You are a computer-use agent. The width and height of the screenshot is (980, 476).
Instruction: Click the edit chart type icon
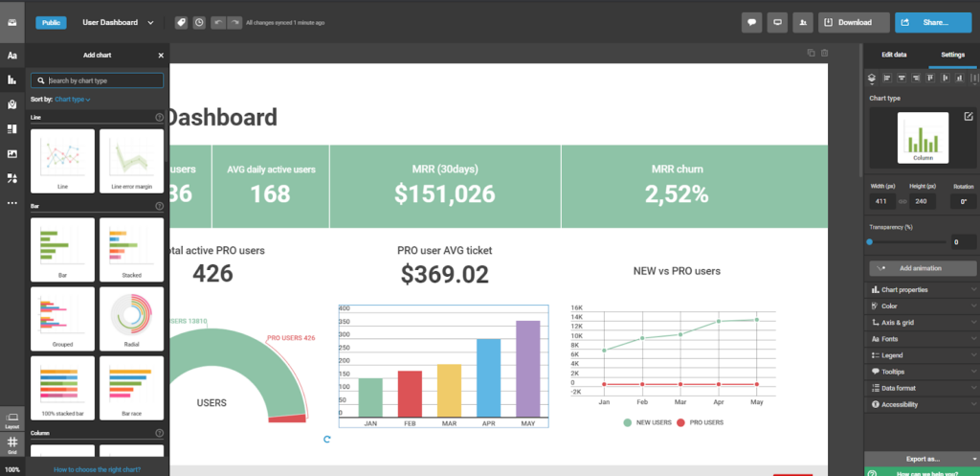pos(969,117)
